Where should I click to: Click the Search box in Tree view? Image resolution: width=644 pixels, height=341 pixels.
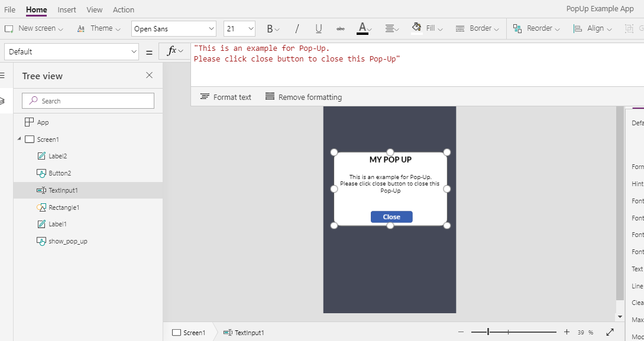88,100
